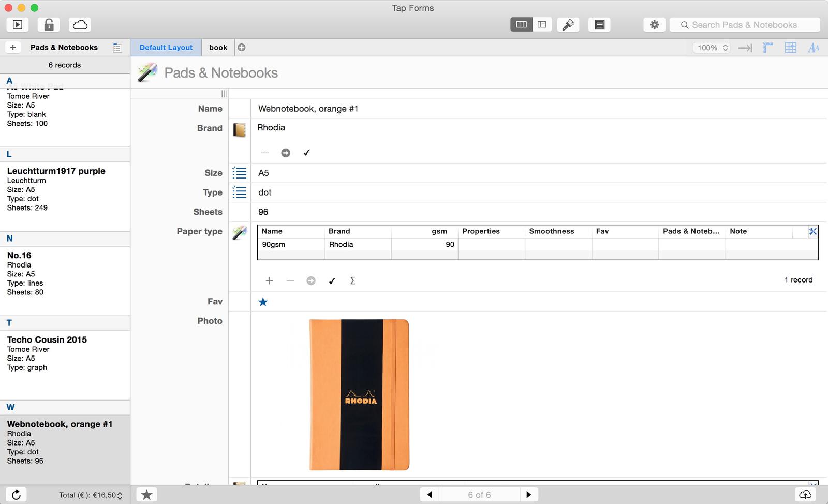This screenshot has width=828, height=504.
Task: Open the iCloud sync toolbar icon
Action: coord(80,24)
